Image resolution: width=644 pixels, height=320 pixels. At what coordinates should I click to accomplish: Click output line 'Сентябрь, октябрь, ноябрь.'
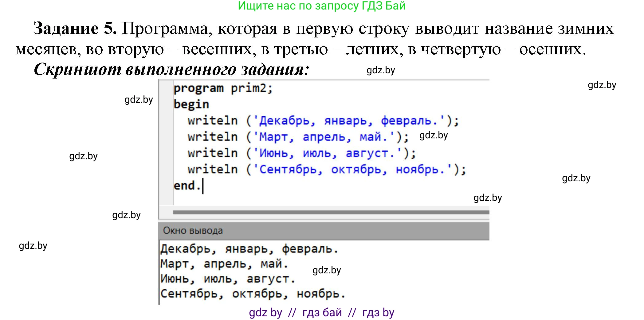[253, 294]
